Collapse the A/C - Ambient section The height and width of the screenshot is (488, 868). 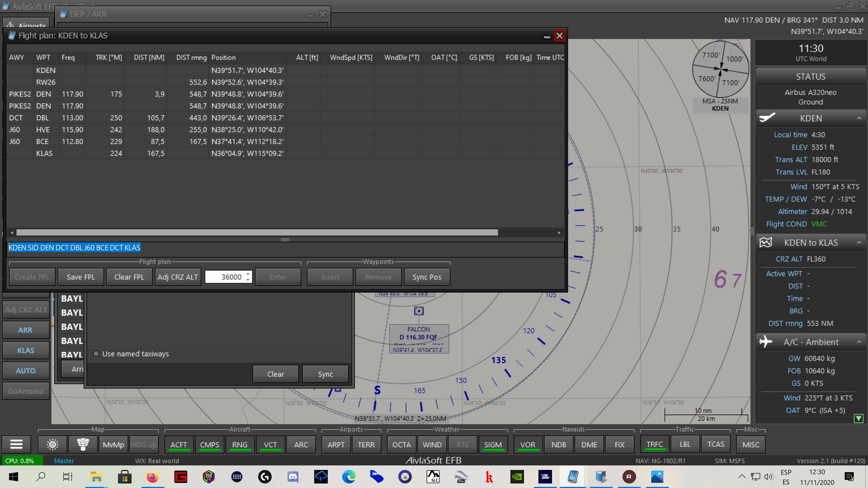pyautogui.click(x=859, y=342)
